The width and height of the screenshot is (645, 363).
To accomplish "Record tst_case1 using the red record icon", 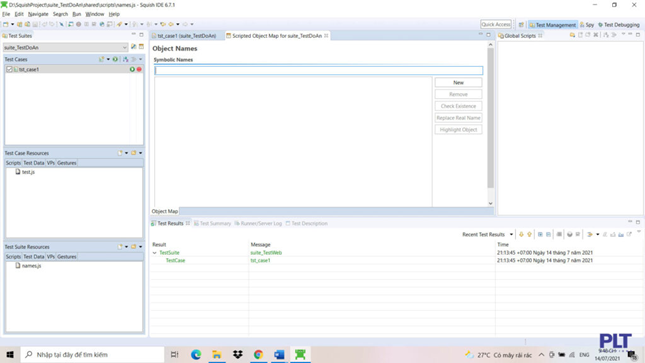I will click(139, 70).
